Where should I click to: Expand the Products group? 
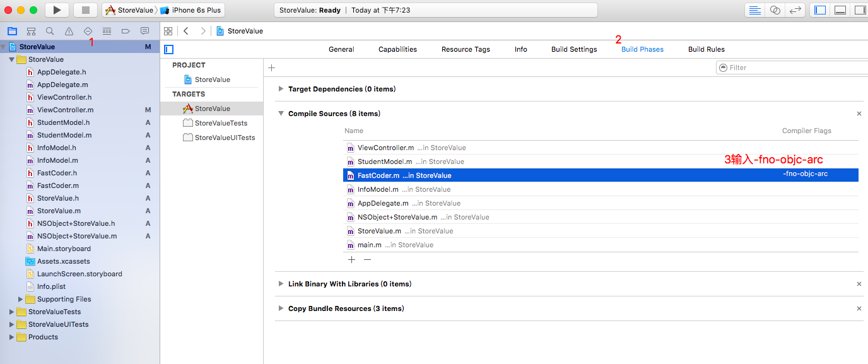click(11, 337)
